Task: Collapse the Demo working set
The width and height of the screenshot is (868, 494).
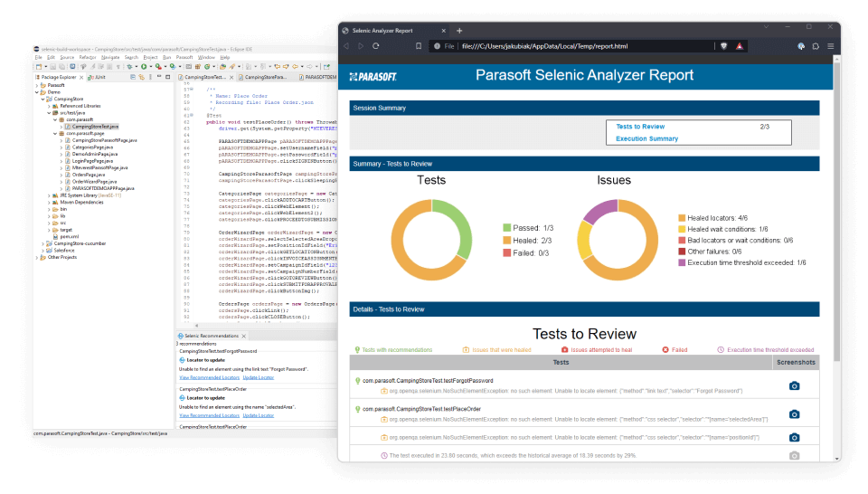Action: click(37, 92)
